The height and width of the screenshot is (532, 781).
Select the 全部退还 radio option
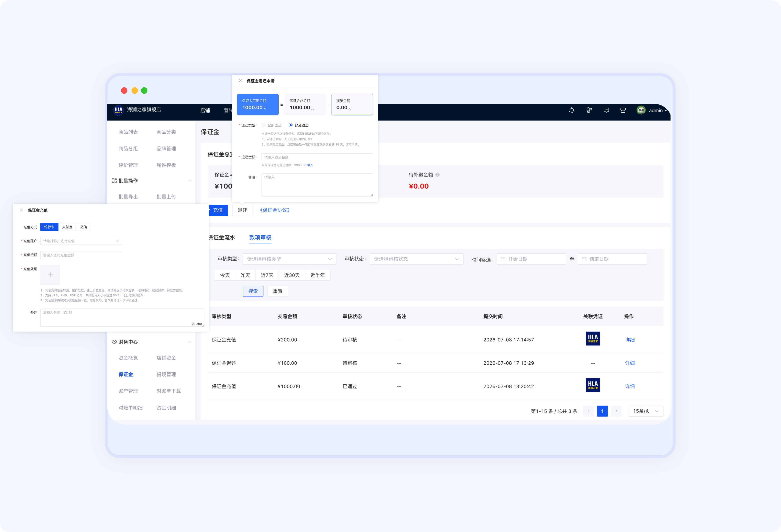(x=264, y=125)
